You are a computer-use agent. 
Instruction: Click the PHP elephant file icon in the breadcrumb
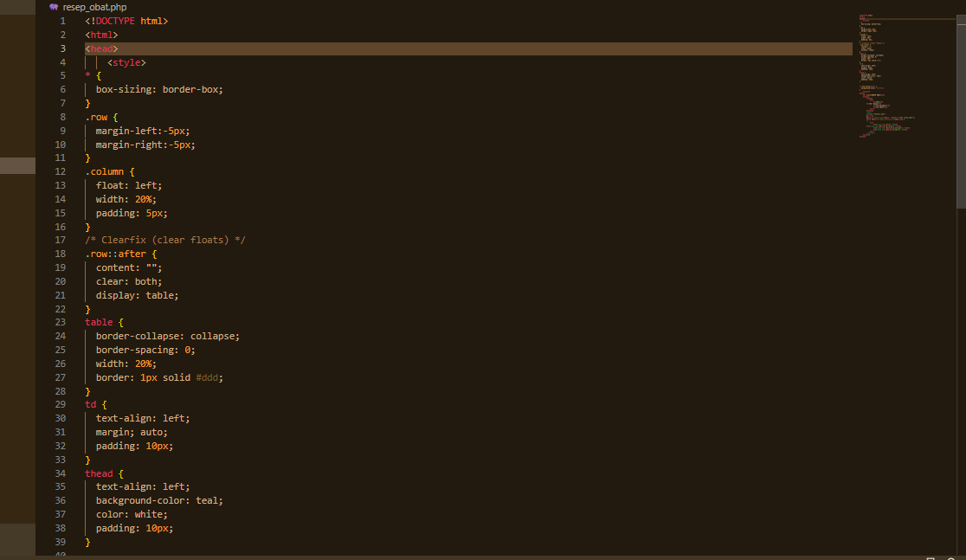[x=54, y=8]
